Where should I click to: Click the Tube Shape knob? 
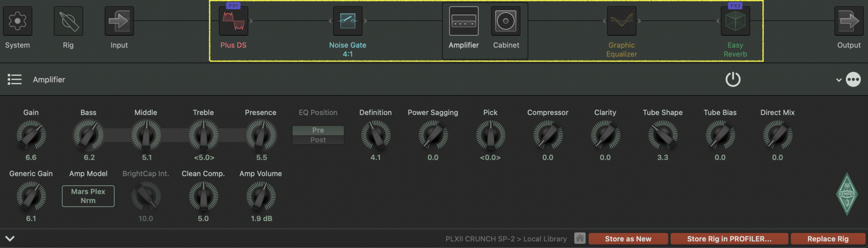pos(663,135)
